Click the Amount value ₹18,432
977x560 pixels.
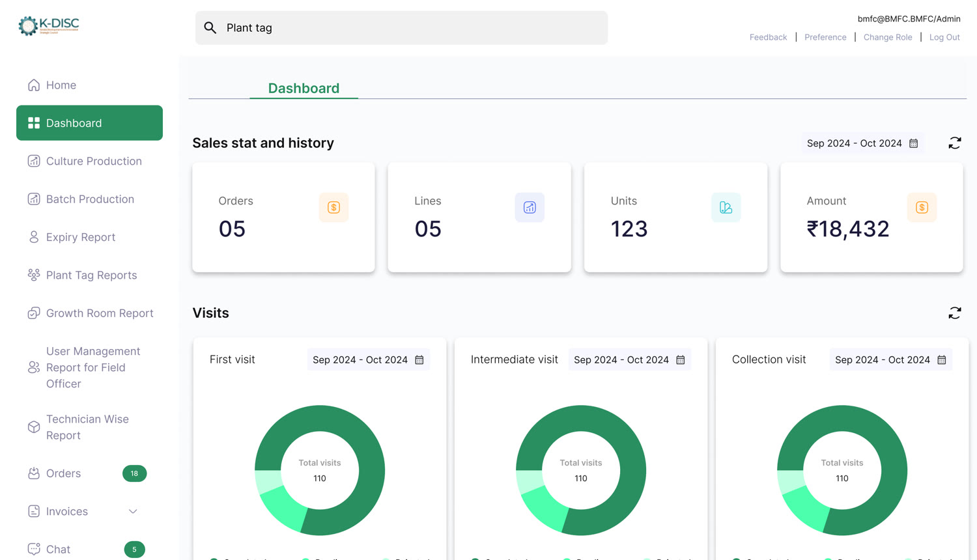(x=847, y=229)
